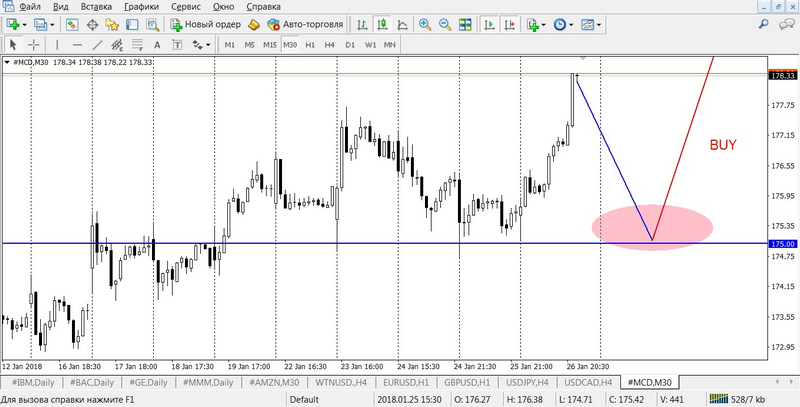
Task: Open the Market Watch window icon
Action: 73,24
